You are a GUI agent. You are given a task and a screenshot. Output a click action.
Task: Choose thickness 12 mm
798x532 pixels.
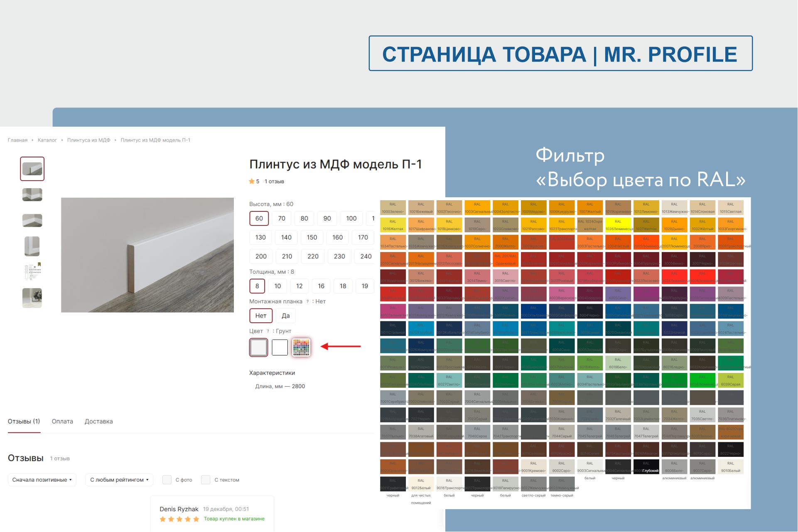300,286
